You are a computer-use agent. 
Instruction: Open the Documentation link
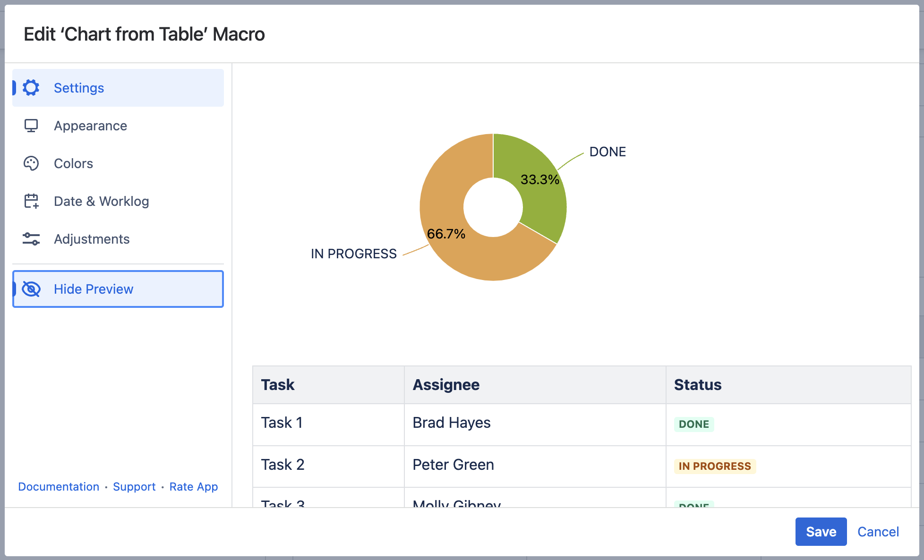point(59,487)
